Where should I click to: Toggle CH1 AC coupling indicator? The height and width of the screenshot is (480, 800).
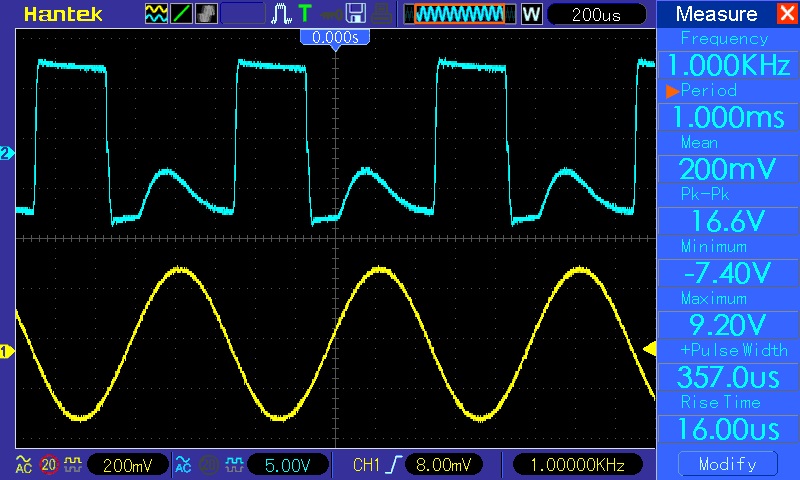tap(24, 465)
